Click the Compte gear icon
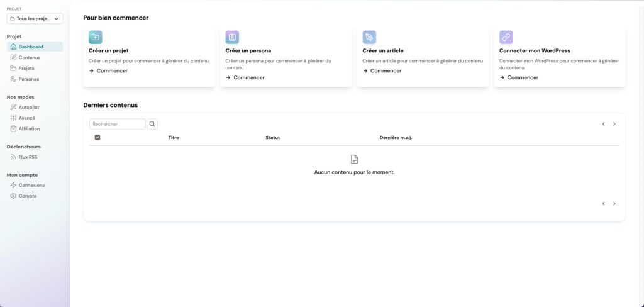 (x=14, y=196)
